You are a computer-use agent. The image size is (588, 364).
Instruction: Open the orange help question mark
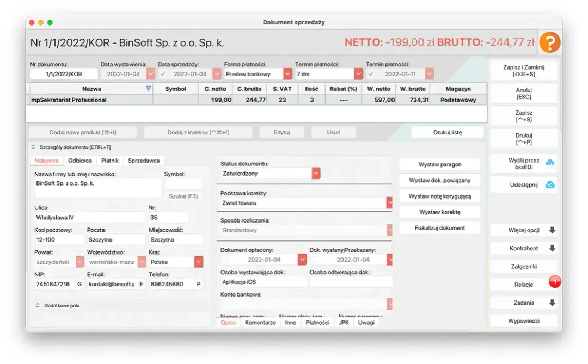point(550,42)
